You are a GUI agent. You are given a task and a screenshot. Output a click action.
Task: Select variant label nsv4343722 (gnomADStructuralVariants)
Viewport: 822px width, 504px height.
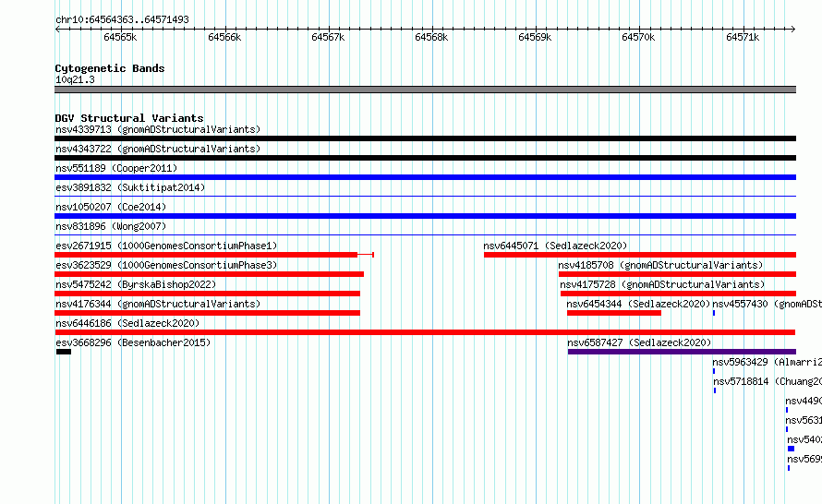158,149
